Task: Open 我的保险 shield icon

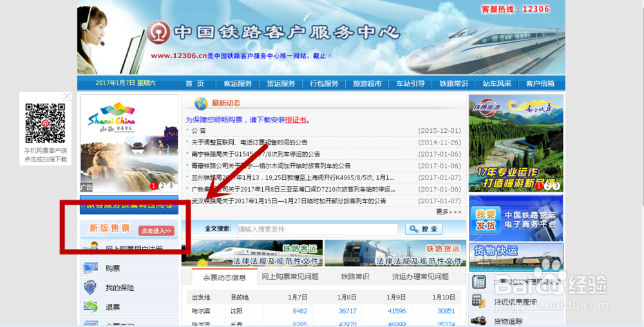Action: [x=90, y=287]
